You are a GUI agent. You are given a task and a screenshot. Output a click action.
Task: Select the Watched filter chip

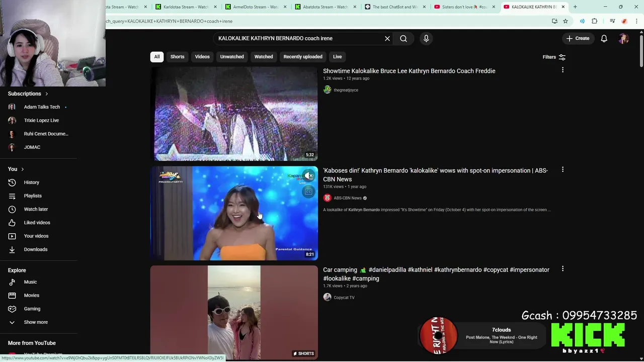point(264,57)
